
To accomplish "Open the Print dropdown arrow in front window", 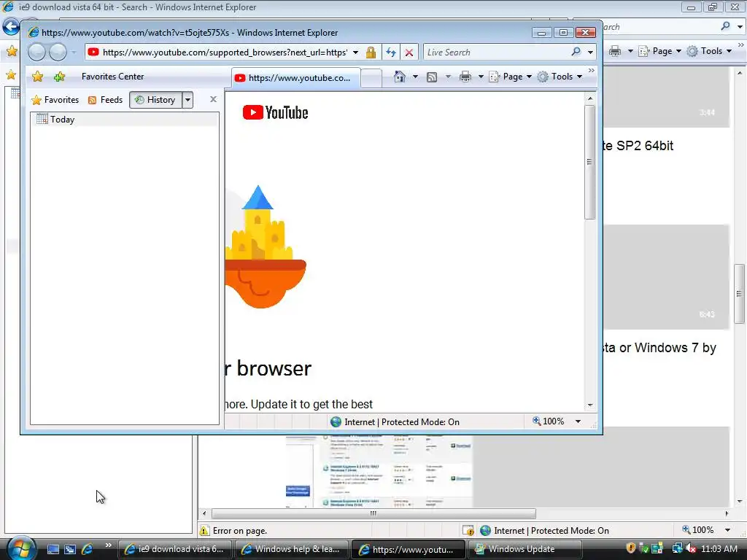I will point(480,77).
